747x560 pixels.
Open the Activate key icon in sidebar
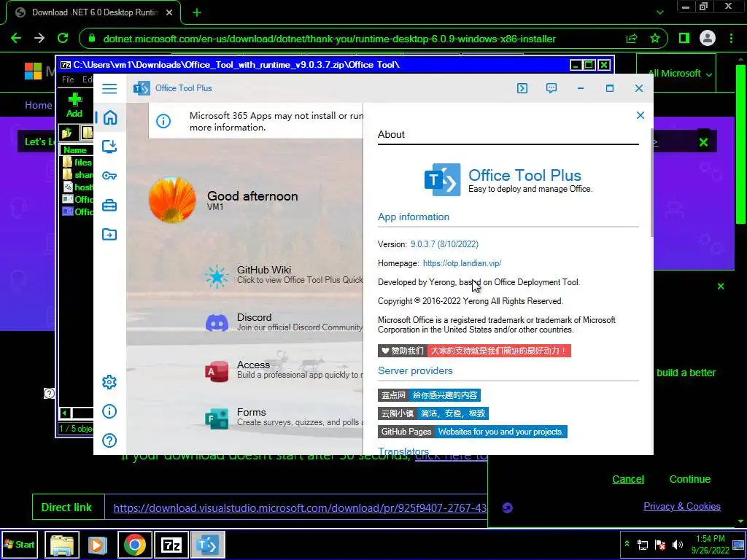[109, 176]
